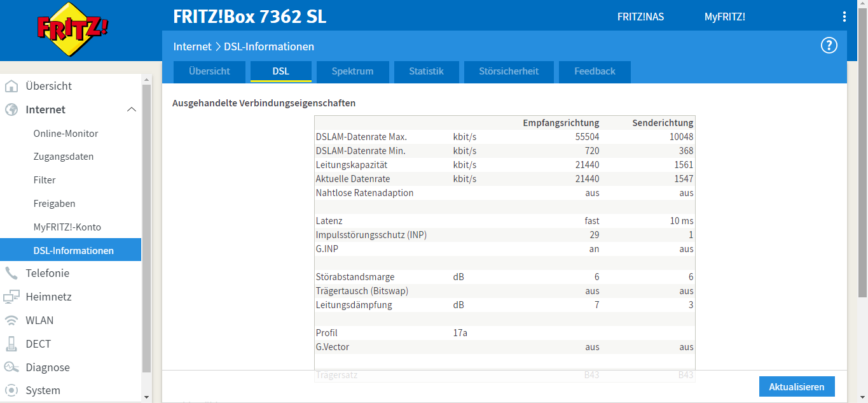Click the Diagnose icon
The height and width of the screenshot is (403, 868).
click(11, 367)
